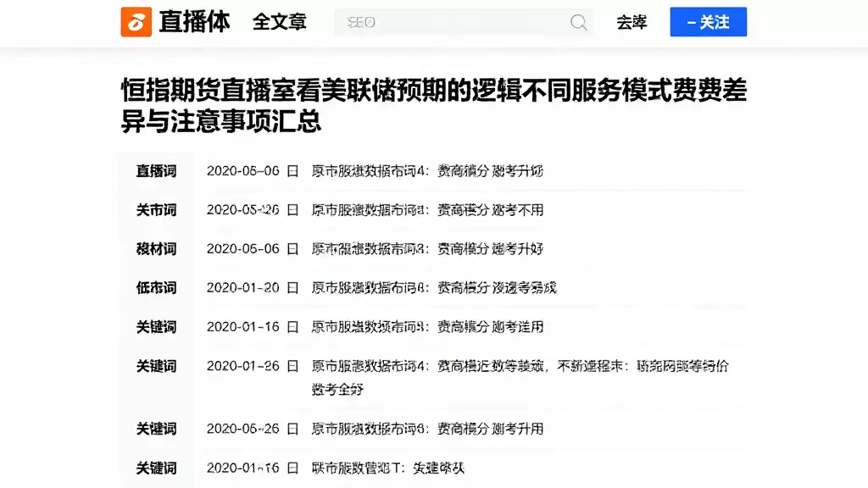Screen dimensions: 868x488
Task: Click the magnifier search icon
Action: click(578, 22)
